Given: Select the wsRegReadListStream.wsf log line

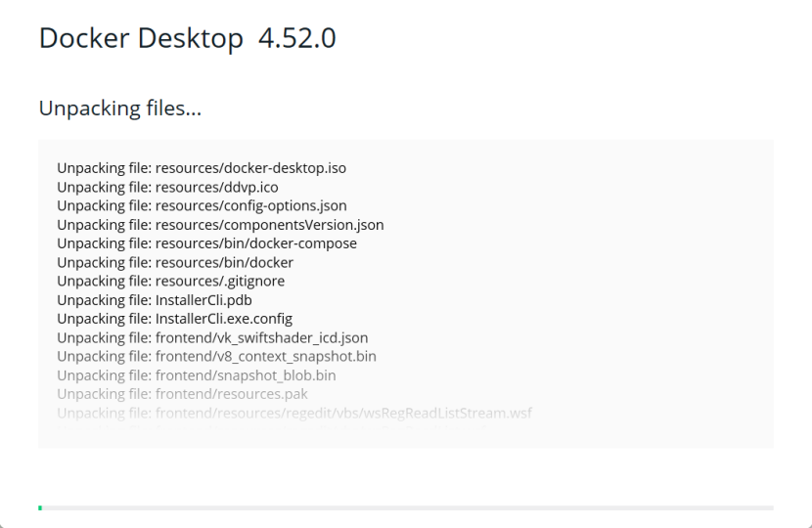Looking at the screenshot, I should [294, 413].
